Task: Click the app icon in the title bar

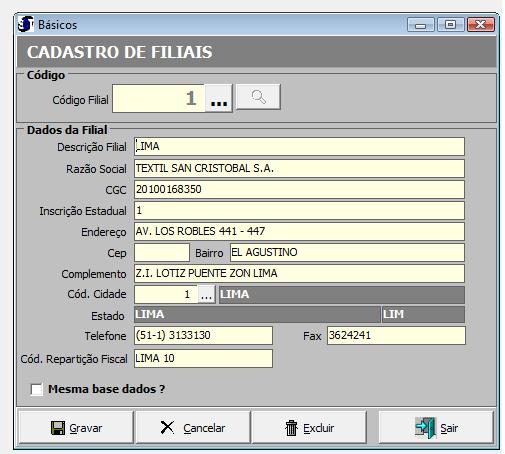Action: point(26,24)
